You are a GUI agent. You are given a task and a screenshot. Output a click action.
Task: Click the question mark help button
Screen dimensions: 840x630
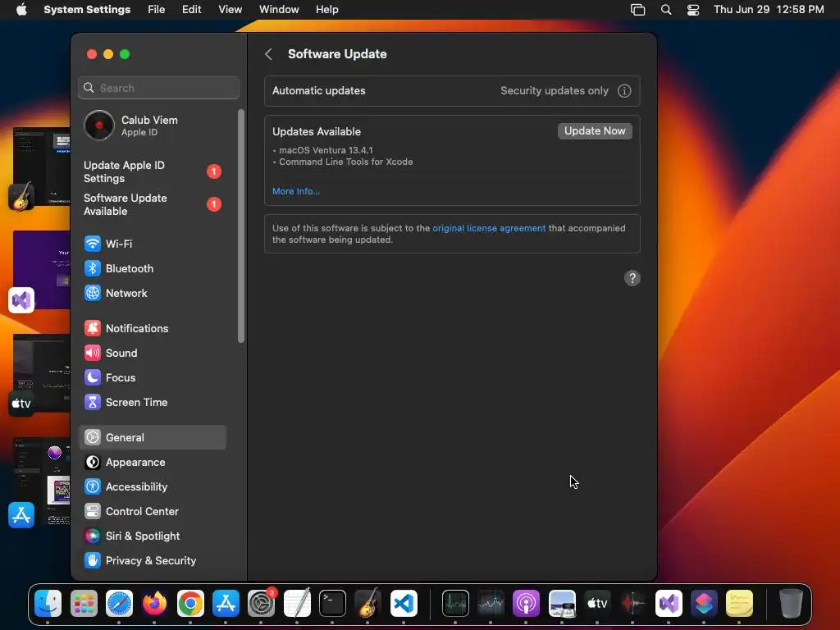pyautogui.click(x=632, y=278)
